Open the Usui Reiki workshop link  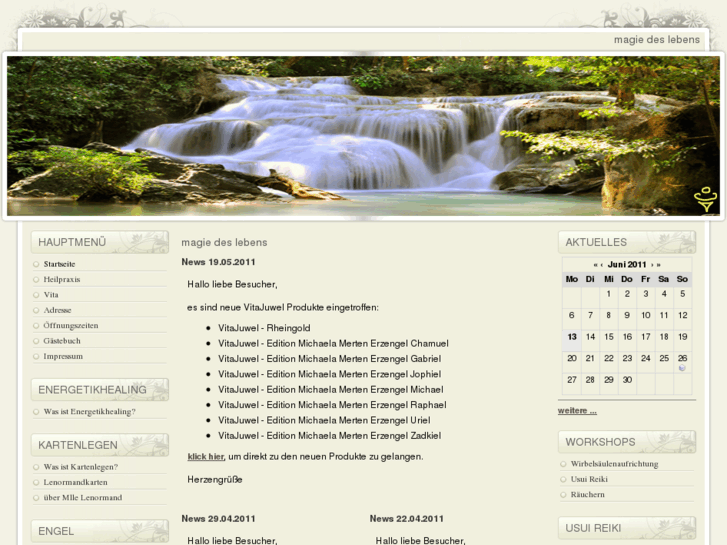click(x=589, y=479)
